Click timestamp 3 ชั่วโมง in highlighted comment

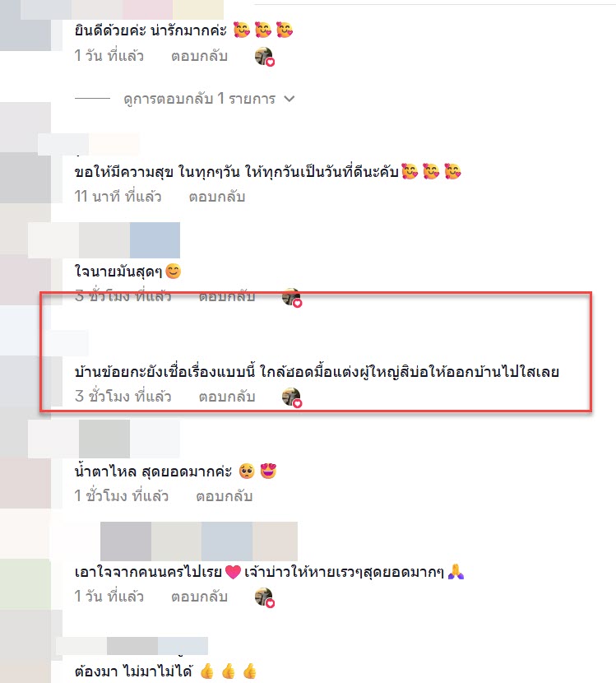tap(123, 397)
